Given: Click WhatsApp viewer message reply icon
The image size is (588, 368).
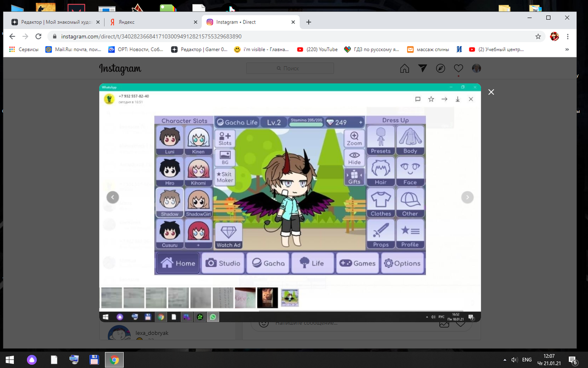Looking at the screenshot, I should [418, 99].
